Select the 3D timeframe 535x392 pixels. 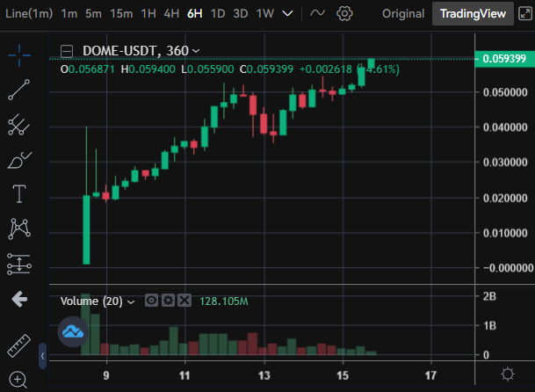[x=241, y=14]
